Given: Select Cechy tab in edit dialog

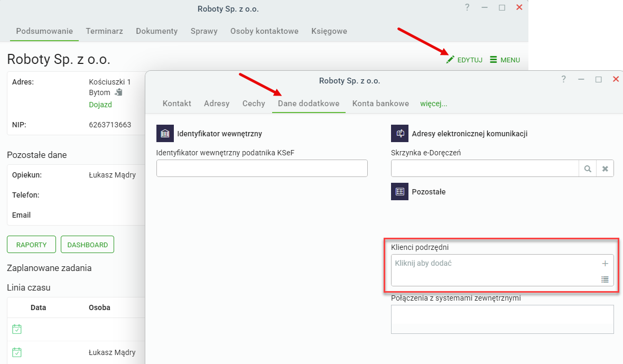Looking at the screenshot, I should tap(254, 104).
